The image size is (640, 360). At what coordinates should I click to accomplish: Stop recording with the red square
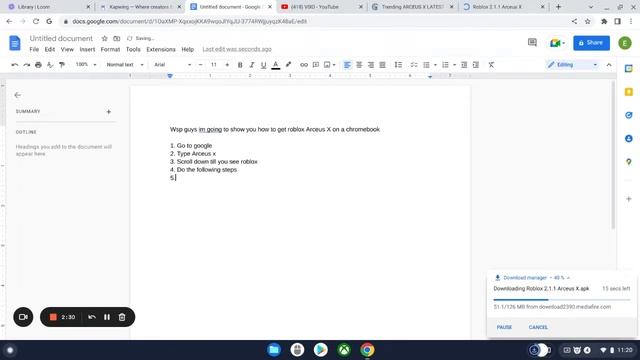coord(53,317)
